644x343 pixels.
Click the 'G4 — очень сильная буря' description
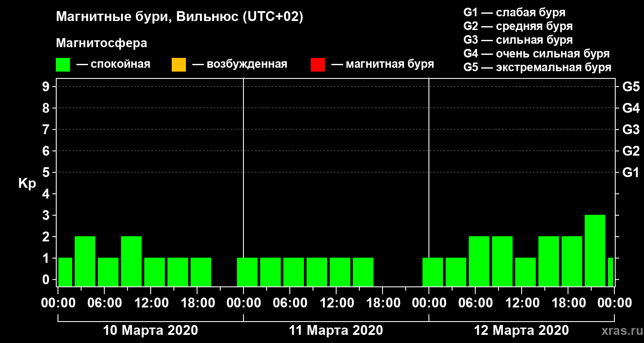pyautogui.click(x=537, y=54)
